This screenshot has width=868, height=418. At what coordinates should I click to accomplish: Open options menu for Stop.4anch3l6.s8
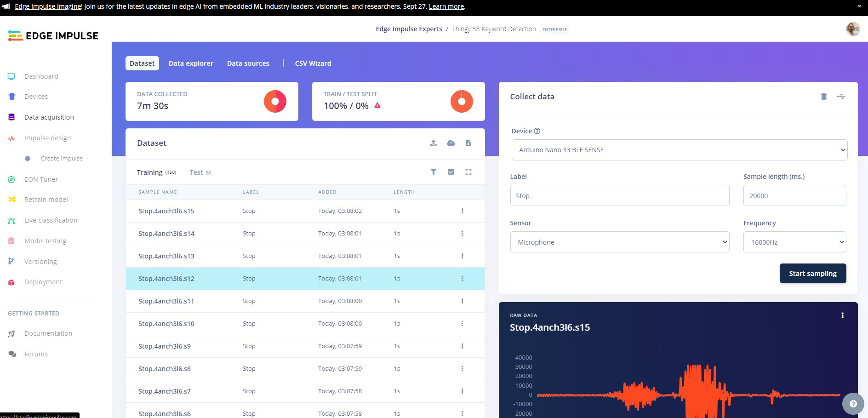pos(462,369)
